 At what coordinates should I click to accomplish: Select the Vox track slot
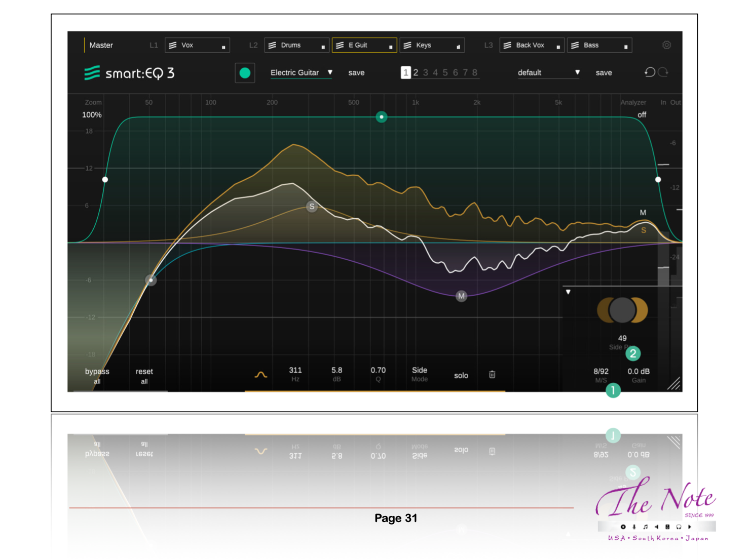coord(197,45)
